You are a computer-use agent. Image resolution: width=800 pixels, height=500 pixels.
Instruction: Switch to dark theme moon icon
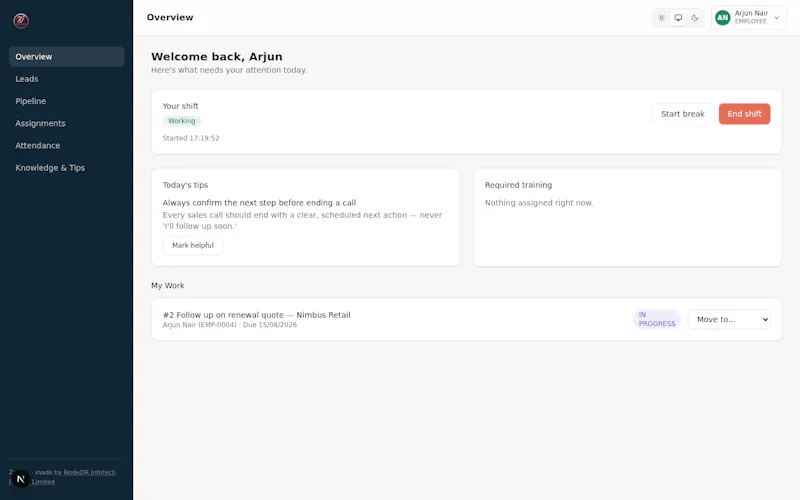[695, 18]
